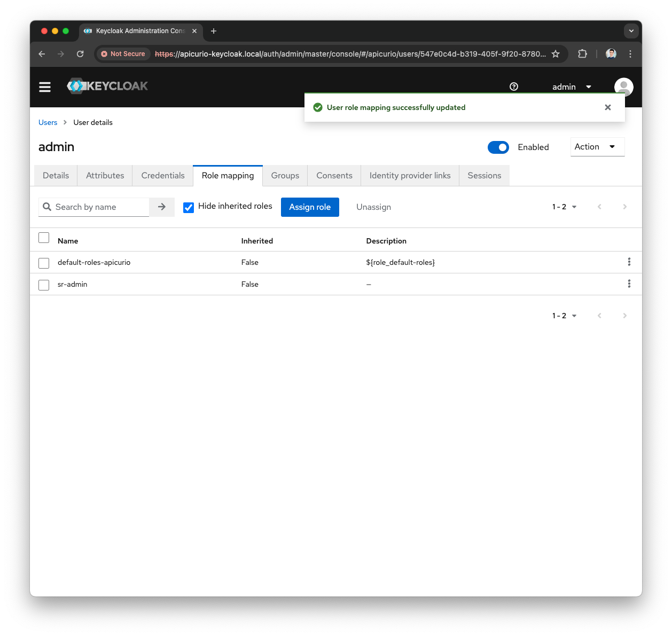Disable the Enabled toggle for admin user
The image size is (672, 636).
click(x=498, y=147)
